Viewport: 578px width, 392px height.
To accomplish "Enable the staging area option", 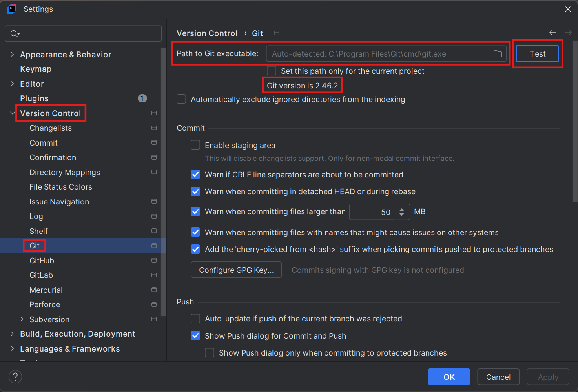I will (x=195, y=145).
